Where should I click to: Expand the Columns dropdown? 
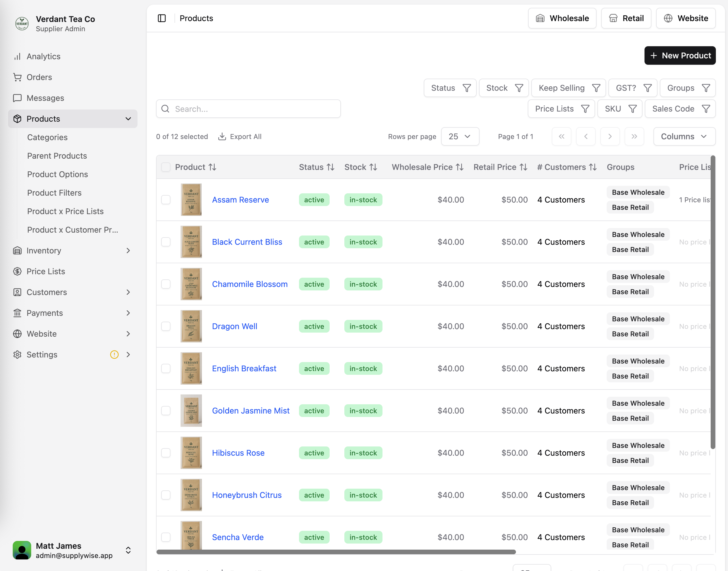(684, 136)
